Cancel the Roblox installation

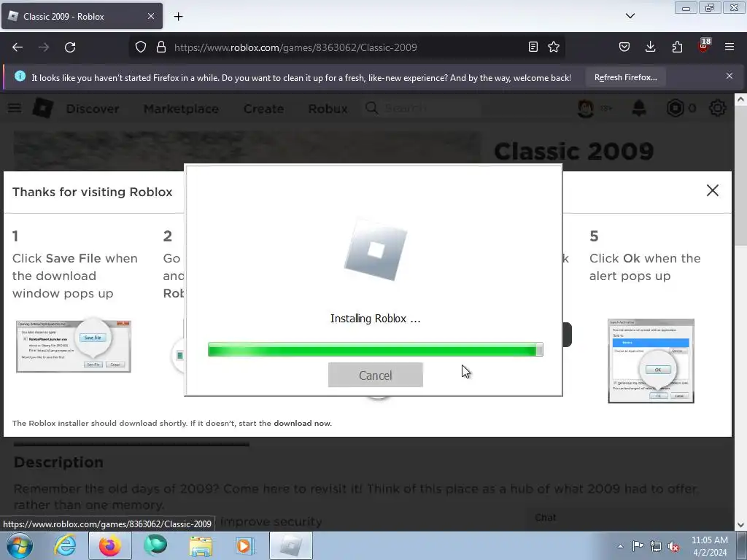point(376,375)
